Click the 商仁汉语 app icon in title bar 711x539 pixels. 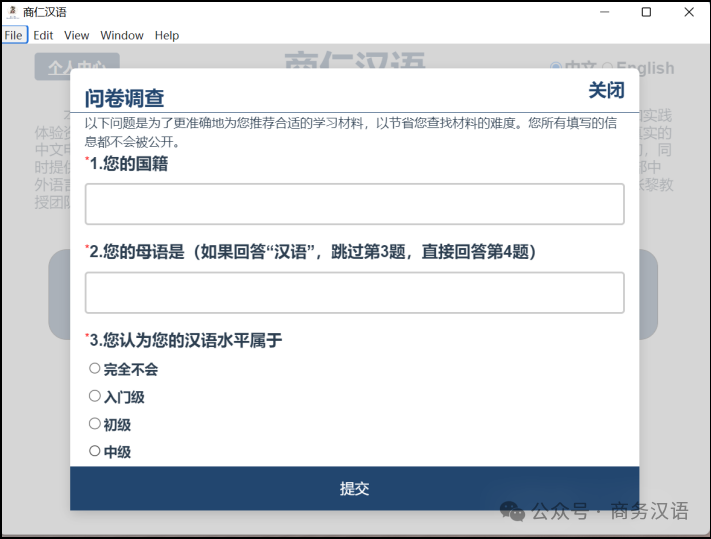point(11,12)
